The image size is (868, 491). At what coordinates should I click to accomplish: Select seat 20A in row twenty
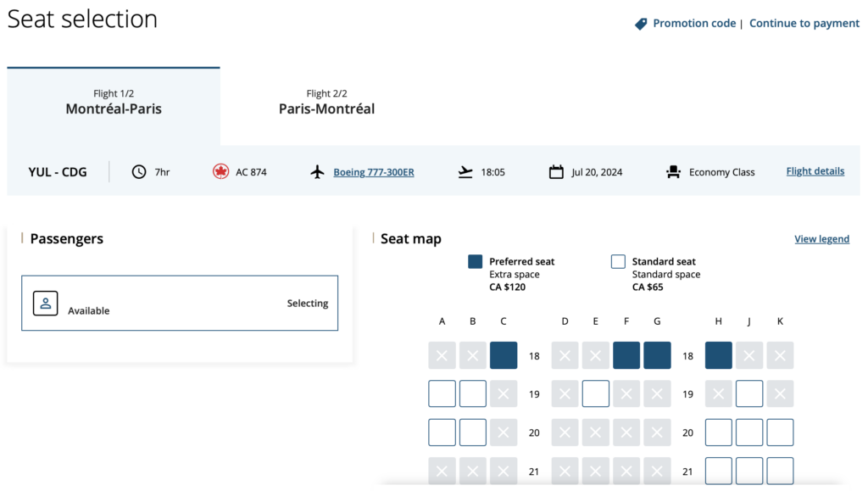tap(442, 432)
